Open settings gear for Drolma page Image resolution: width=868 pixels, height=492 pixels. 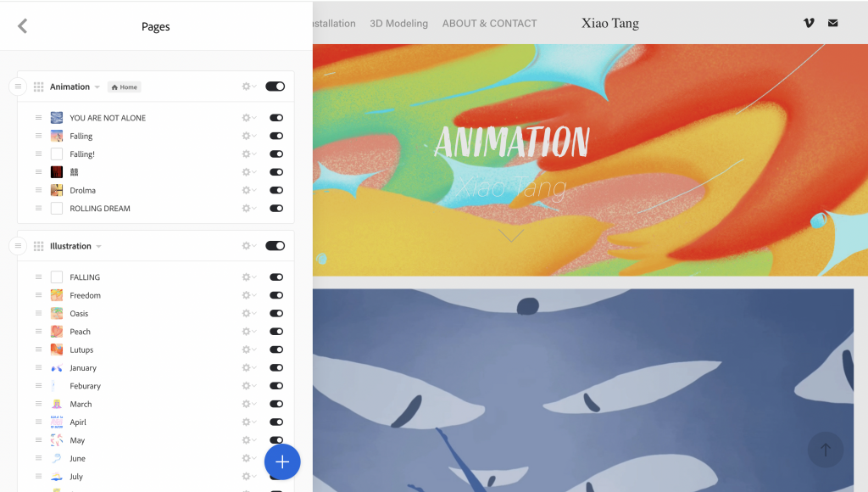(x=248, y=190)
